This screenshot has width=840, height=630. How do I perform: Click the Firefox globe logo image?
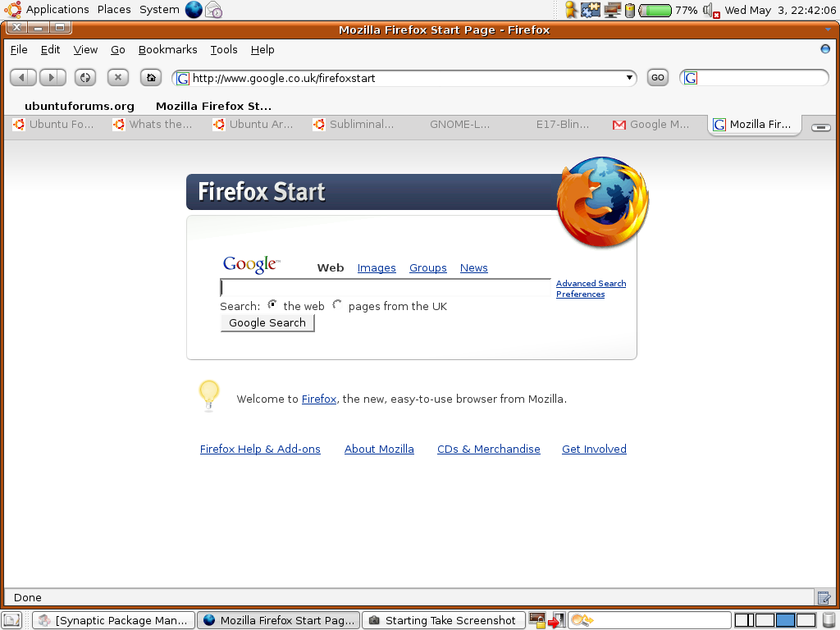603,202
